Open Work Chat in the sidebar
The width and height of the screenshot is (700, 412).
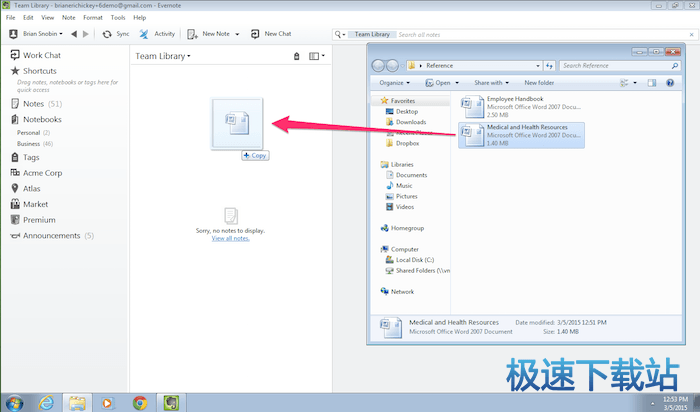pos(36,55)
